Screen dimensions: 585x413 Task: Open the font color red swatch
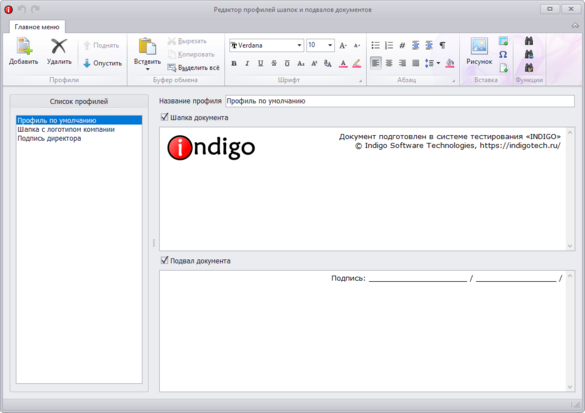coord(343,64)
